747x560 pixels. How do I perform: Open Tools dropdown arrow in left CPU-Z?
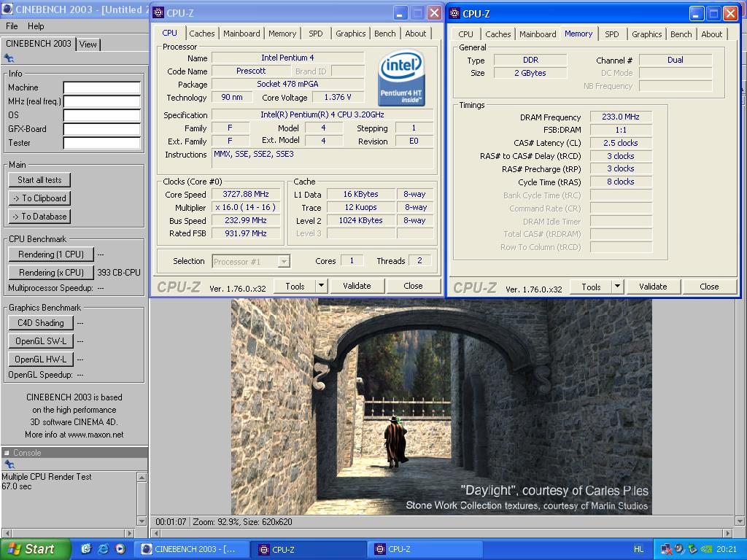[321, 286]
